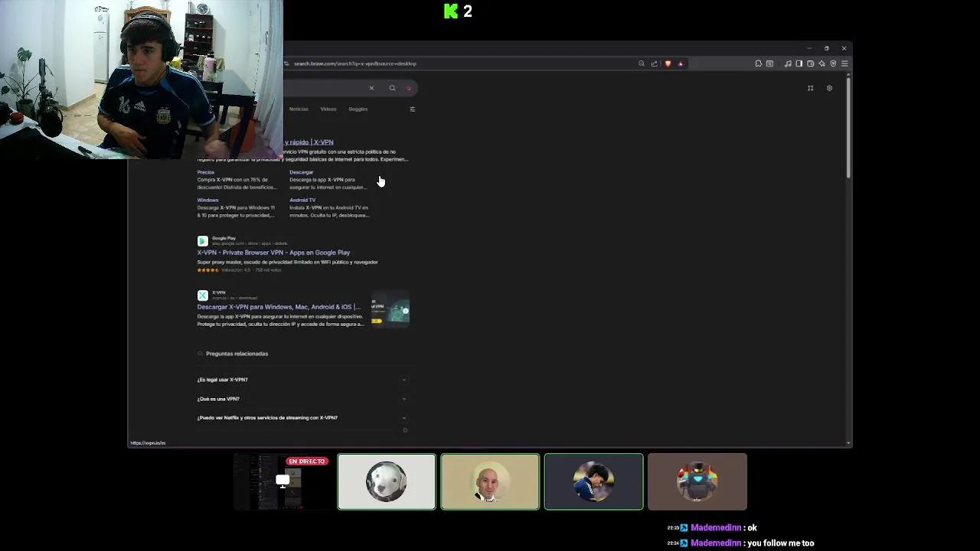Viewport: 980px width, 551px height.
Task: Expand '¿Qué es una VPN?' question
Action: point(302,399)
